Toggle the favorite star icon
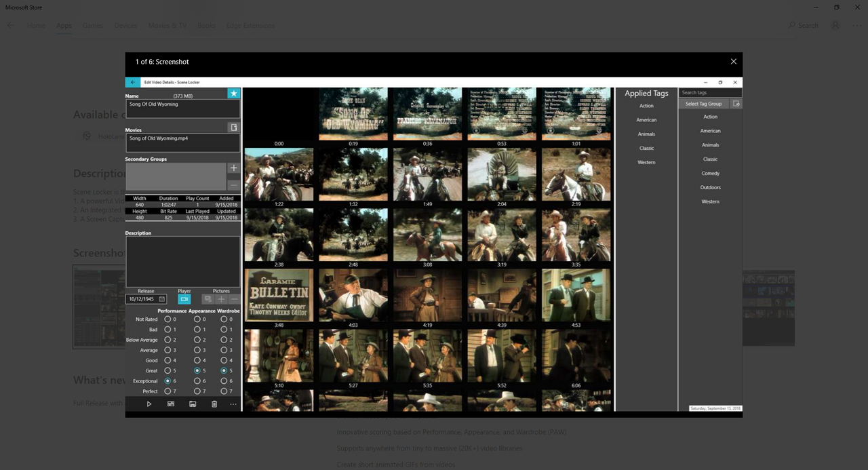This screenshot has width=868, height=470. (233, 94)
